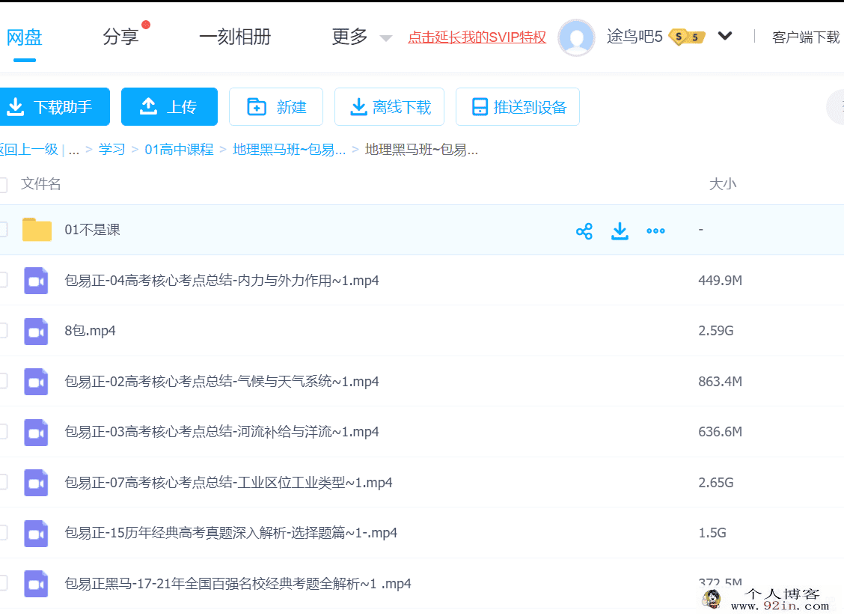Open file 包易正黑马-17-21年全国百强名校经典考题全解析~1 .mp4

tap(238, 584)
